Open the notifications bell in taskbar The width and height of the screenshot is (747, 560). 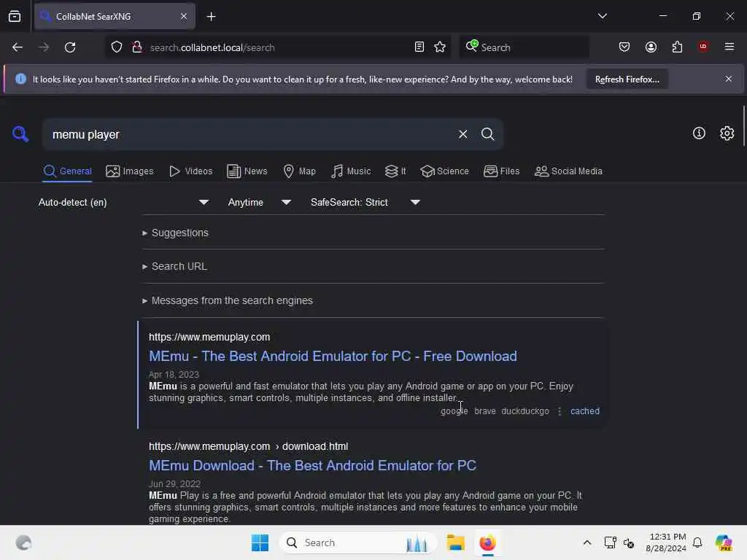pyautogui.click(x=697, y=542)
